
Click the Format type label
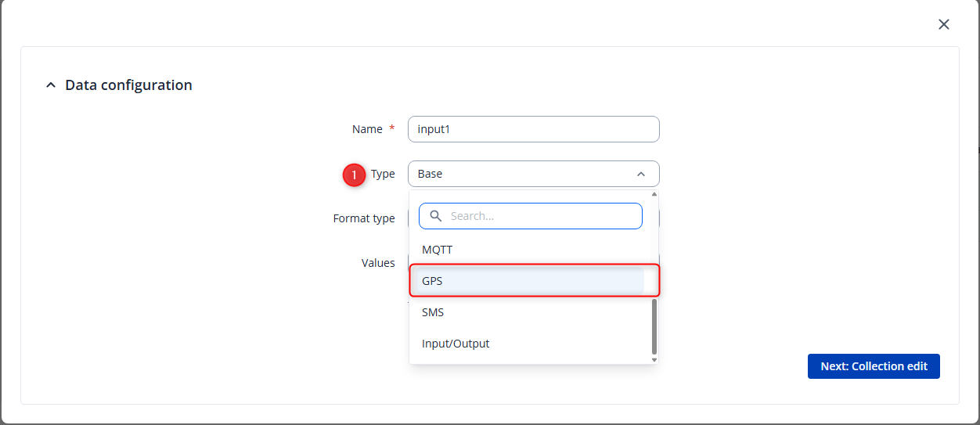click(x=364, y=218)
